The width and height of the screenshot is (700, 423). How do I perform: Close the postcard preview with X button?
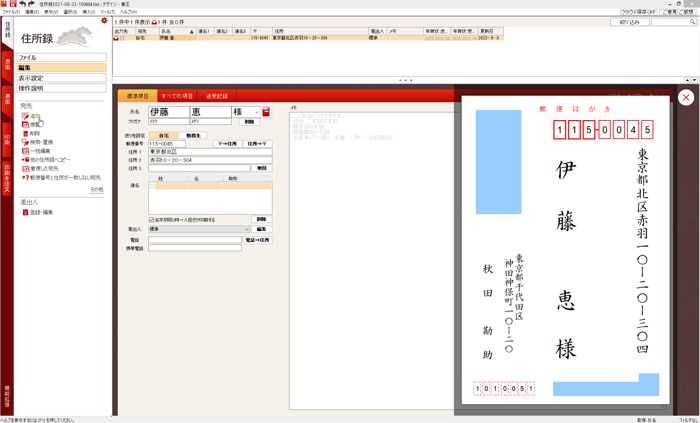[x=685, y=97]
